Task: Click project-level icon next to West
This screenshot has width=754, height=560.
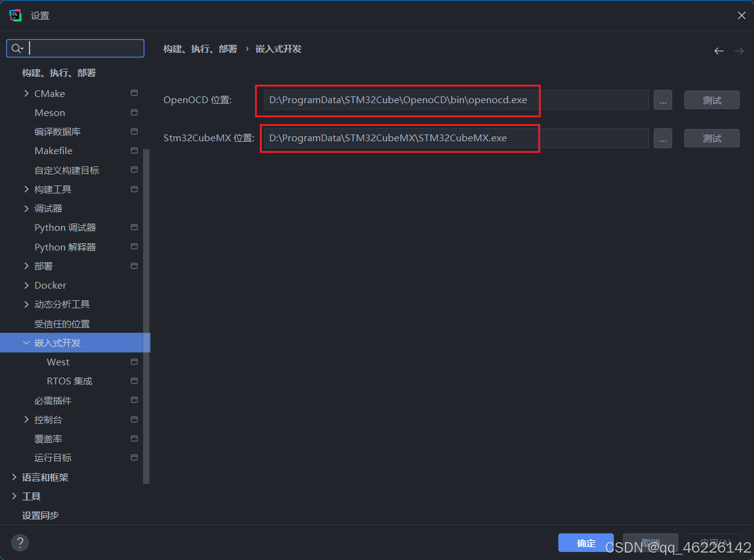Action: click(x=134, y=362)
